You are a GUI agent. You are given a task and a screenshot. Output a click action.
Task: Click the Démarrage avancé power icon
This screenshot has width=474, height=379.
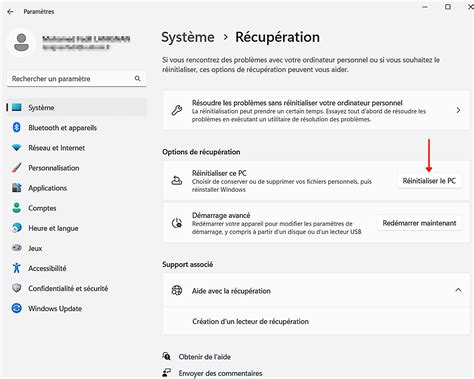[x=177, y=223]
